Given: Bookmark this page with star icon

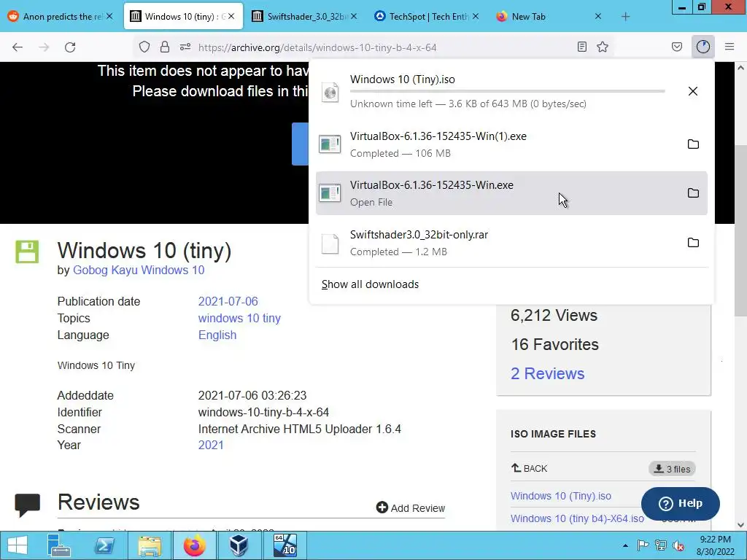Looking at the screenshot, I should pos(603,47).
